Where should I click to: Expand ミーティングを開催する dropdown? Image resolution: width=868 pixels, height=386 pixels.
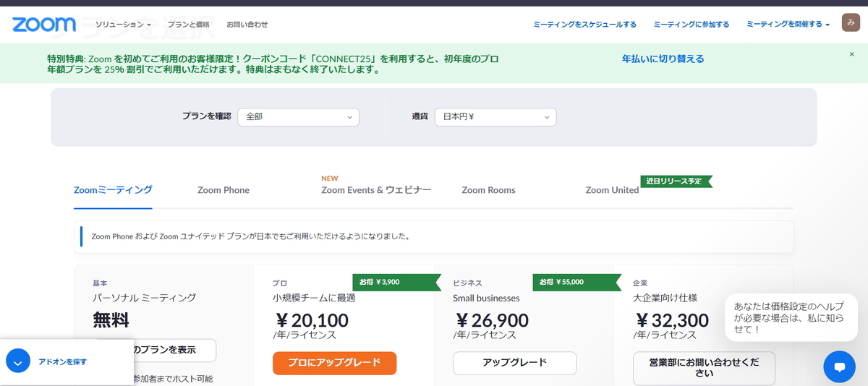click(x=788, y=25)
